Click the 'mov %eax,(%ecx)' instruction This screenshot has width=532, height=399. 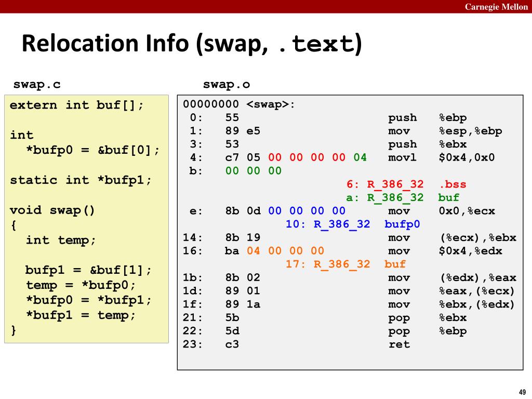[x=451, y=291]
